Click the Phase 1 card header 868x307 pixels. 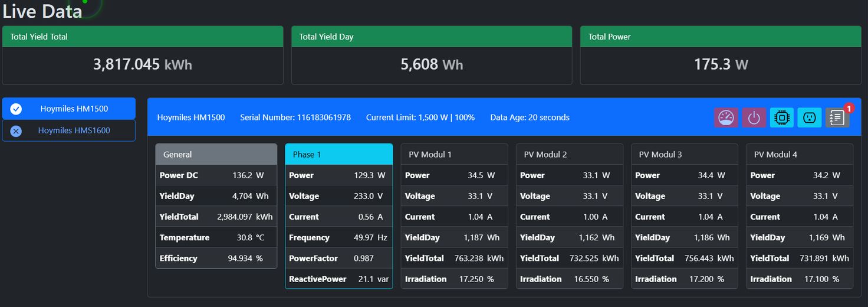(339, 154)
